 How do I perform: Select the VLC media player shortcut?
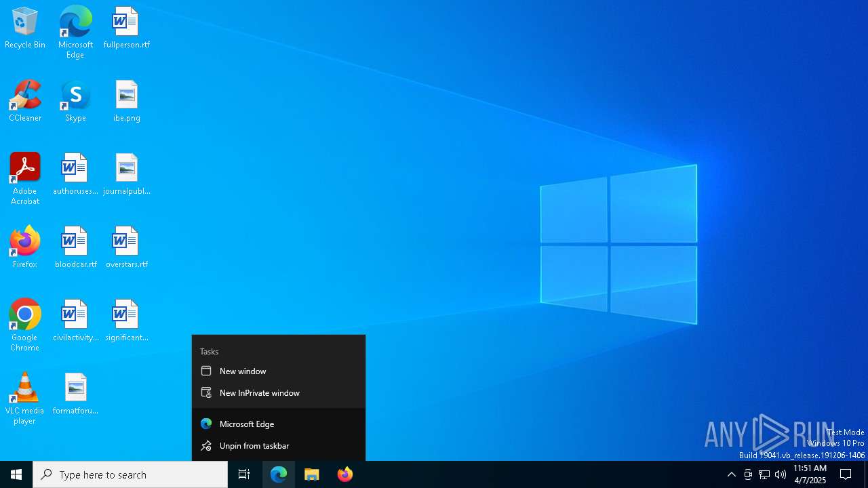coord(25,399)
